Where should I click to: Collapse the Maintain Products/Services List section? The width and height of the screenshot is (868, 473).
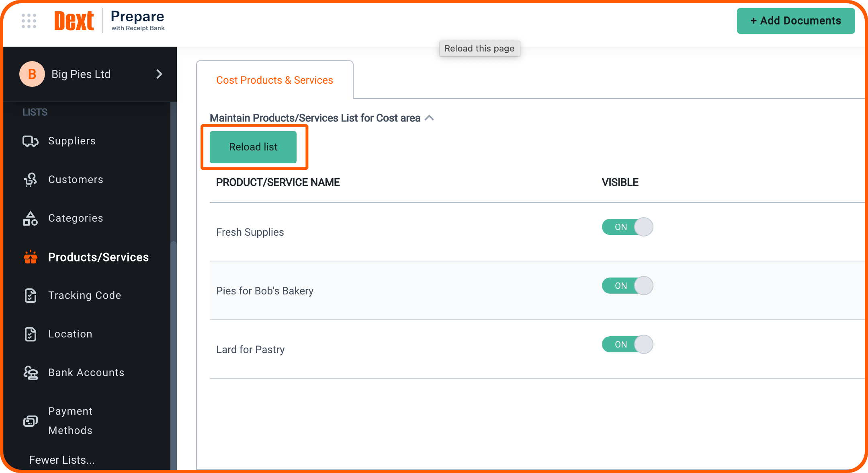point(429,118)
